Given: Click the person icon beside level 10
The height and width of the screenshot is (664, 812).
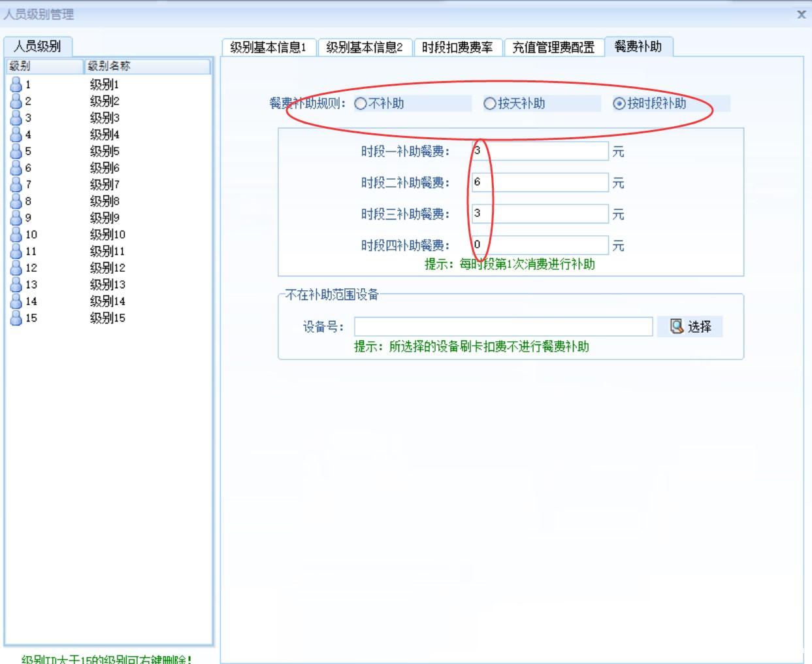Looking at the screenshot, I should [16, 235].
